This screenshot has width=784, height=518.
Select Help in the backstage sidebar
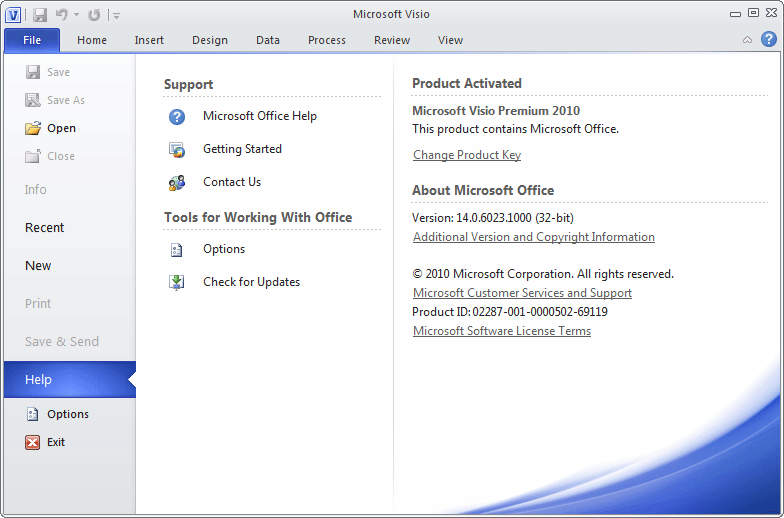(70, 380)
